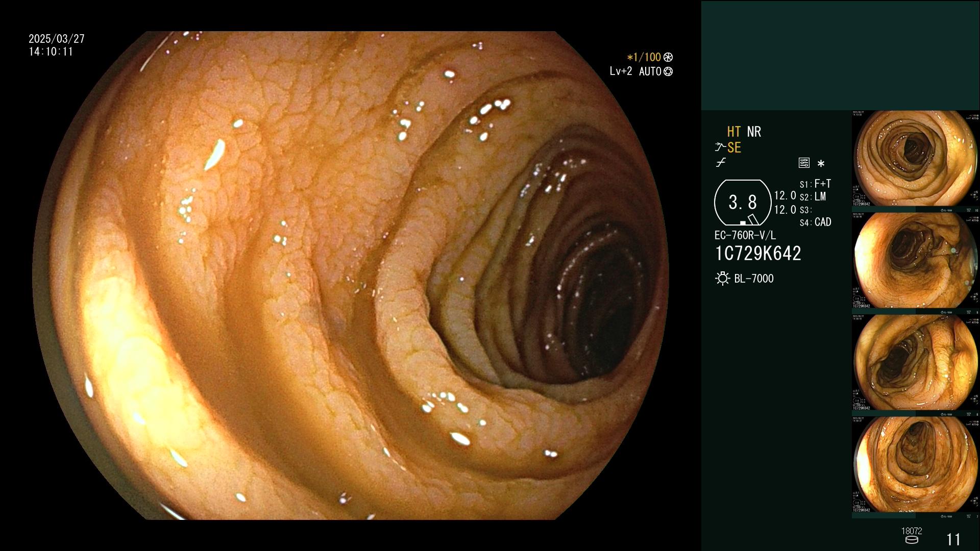Click the upper 12.0 value beside the scope diagram
Image resolution: width=980 pixels, height=551 pixels.
tap(785, 196)
